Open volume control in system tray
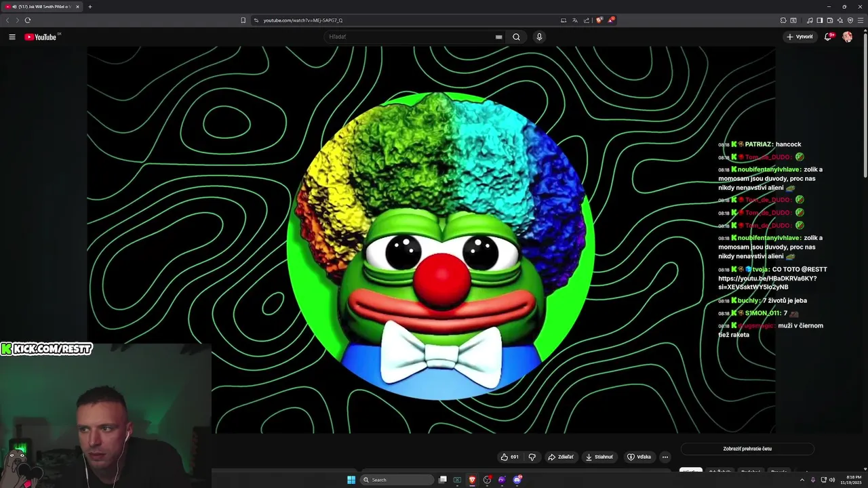 click(x=832, y=480)
